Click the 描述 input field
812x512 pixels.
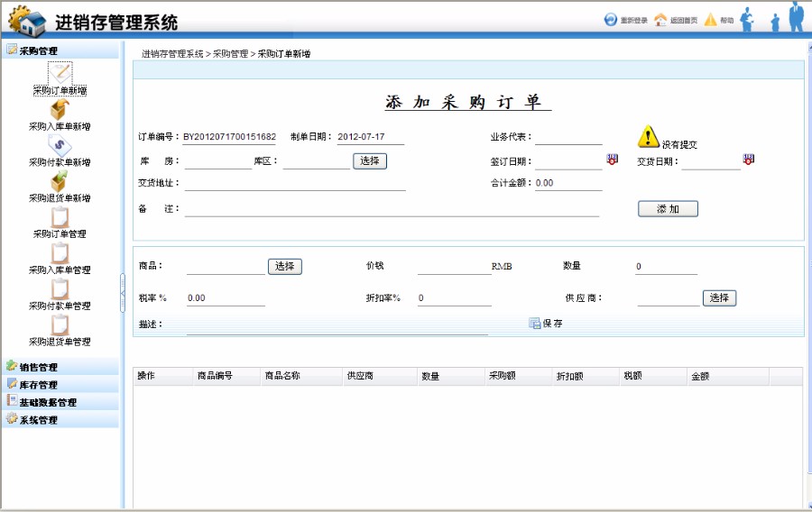(337, 327)
